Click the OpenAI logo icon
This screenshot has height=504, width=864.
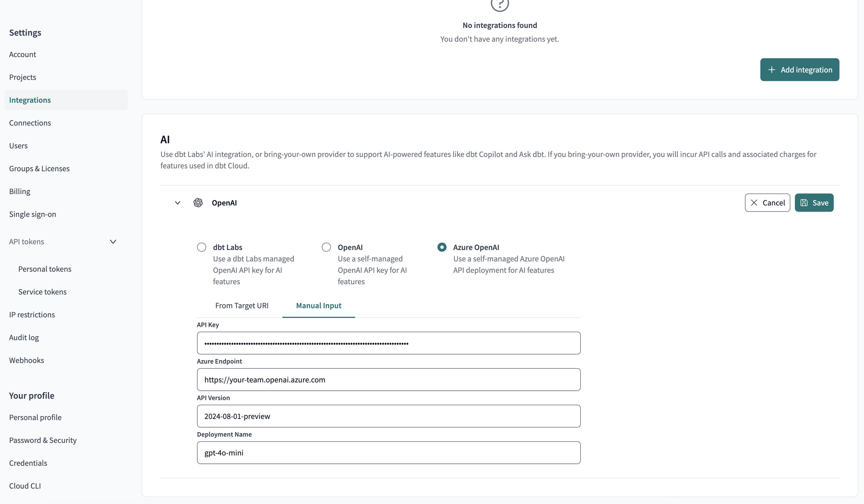point(198,203)
